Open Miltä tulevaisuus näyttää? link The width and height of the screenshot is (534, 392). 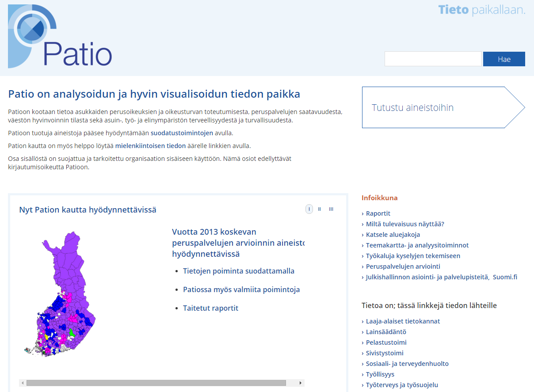pos(405,224)
